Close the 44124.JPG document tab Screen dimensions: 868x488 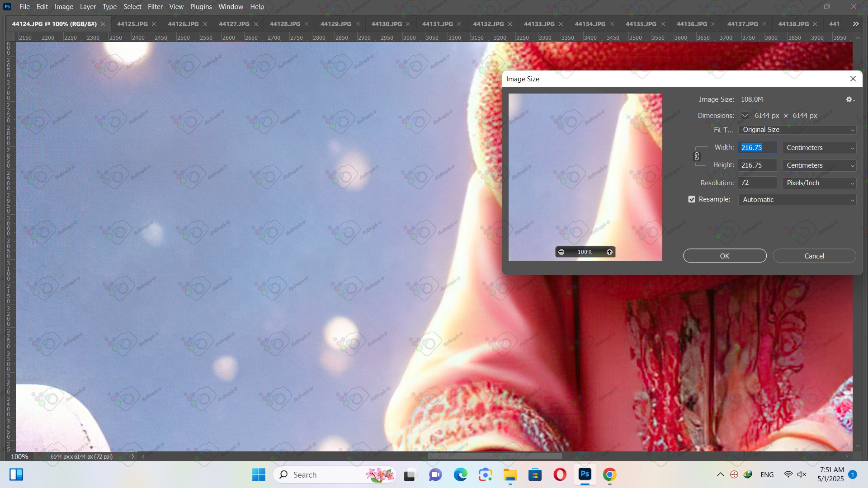pyautogui.click(x=103, y=24)
